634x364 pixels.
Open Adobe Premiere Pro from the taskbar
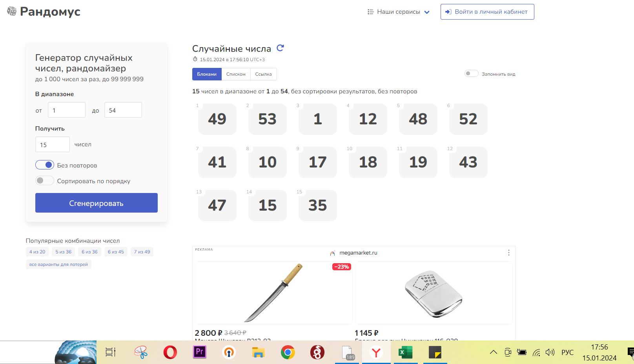coord(199,352)
